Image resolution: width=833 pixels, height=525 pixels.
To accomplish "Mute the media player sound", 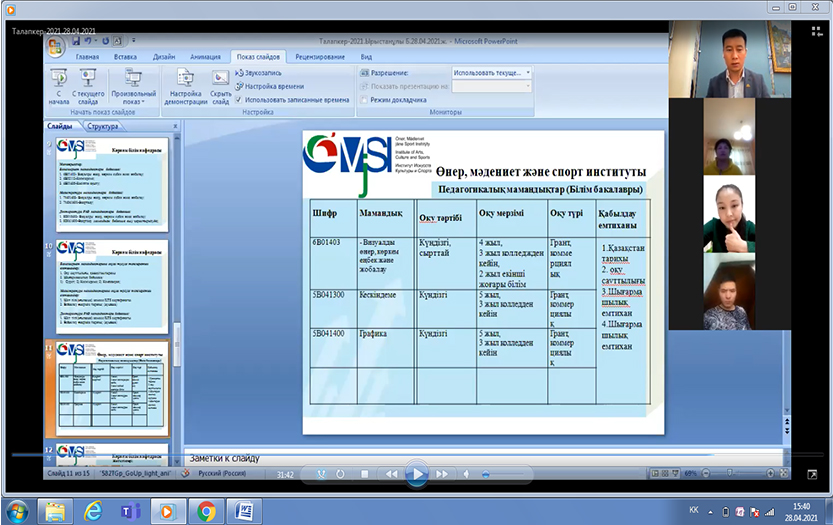I will 466,474.
